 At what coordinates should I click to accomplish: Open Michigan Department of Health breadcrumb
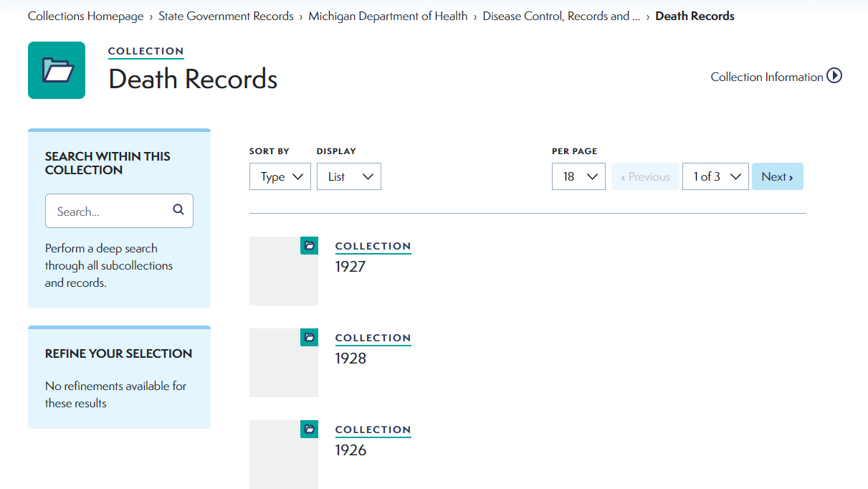388,15
